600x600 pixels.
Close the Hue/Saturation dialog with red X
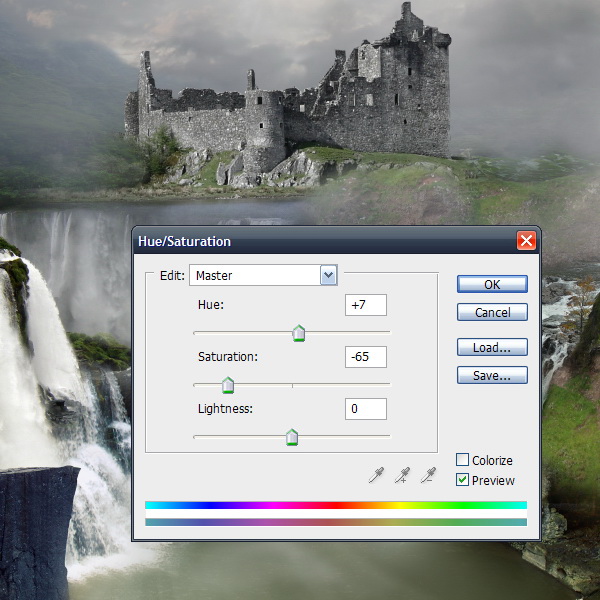pyautogui.click(x=526, y=241)
